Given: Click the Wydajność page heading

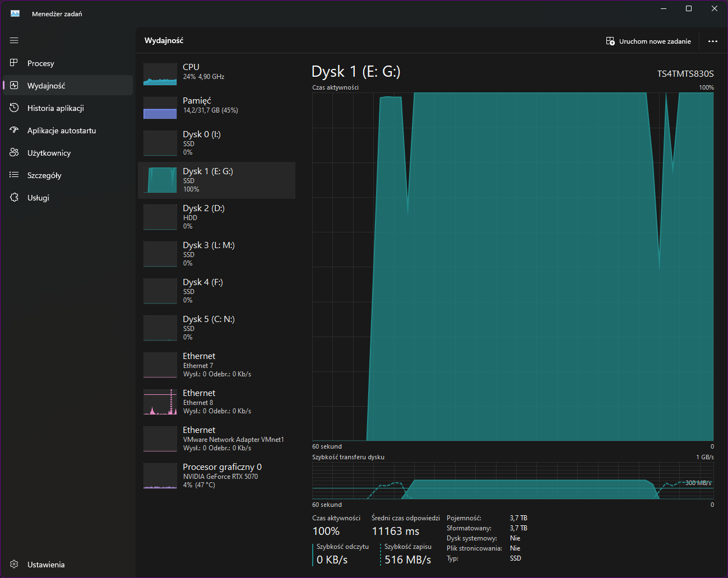Looking at the screenshot, I should [x=164, y=40].
